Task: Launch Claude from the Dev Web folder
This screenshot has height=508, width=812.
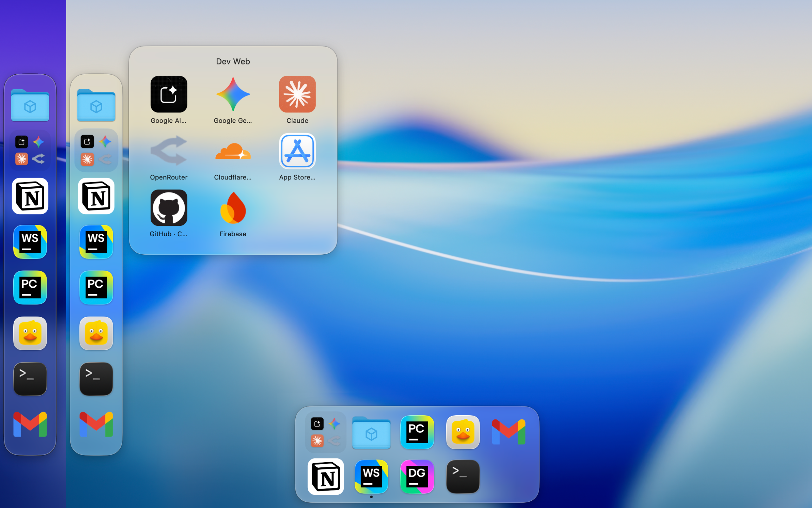Action: (x=297, y=94)
